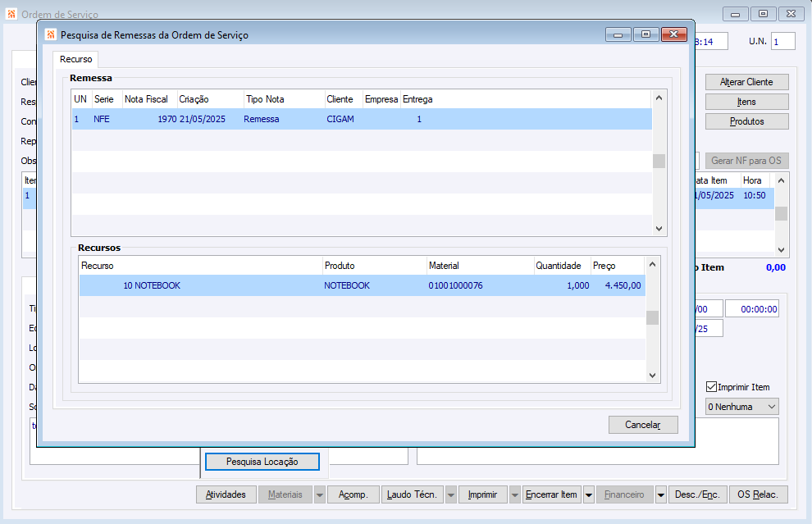Click the Cancelar button
Image resolution: width=812 pixels, height=524 pixels.
643,425
